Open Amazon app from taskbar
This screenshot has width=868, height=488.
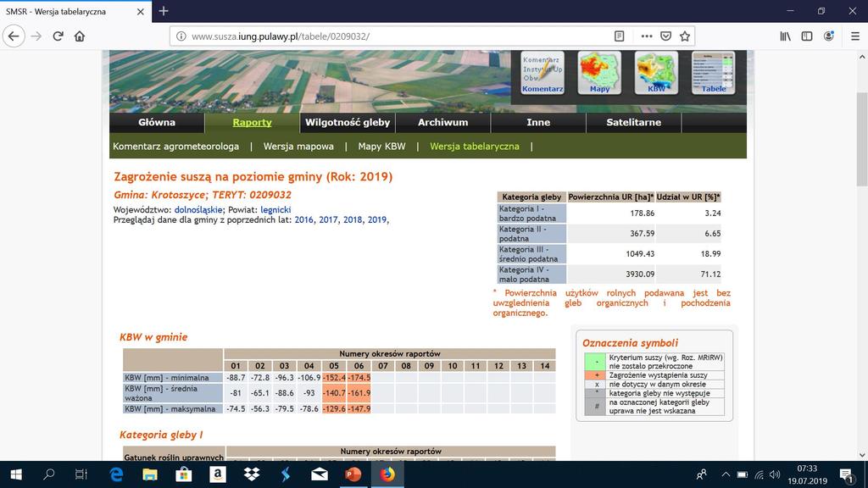(218, 474)
